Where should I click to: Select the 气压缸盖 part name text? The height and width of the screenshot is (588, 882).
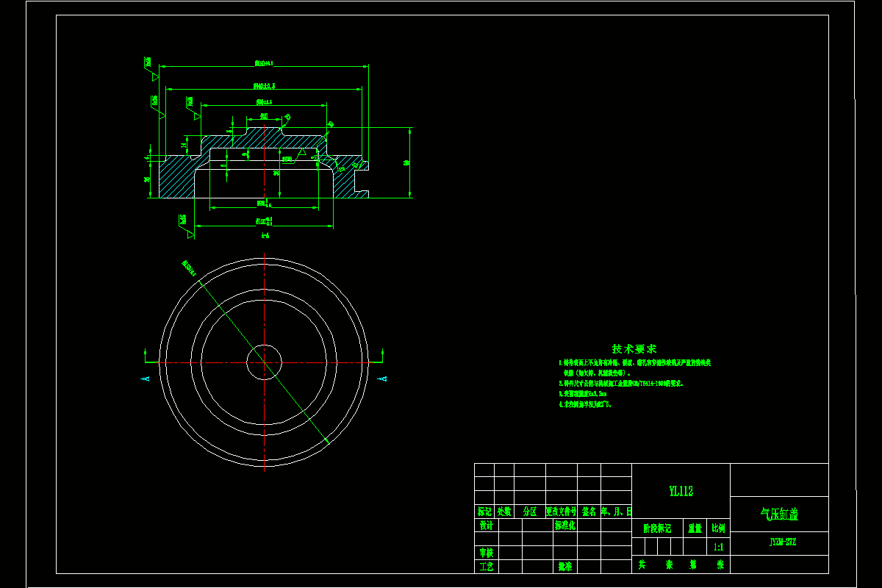tap(779, 514)
